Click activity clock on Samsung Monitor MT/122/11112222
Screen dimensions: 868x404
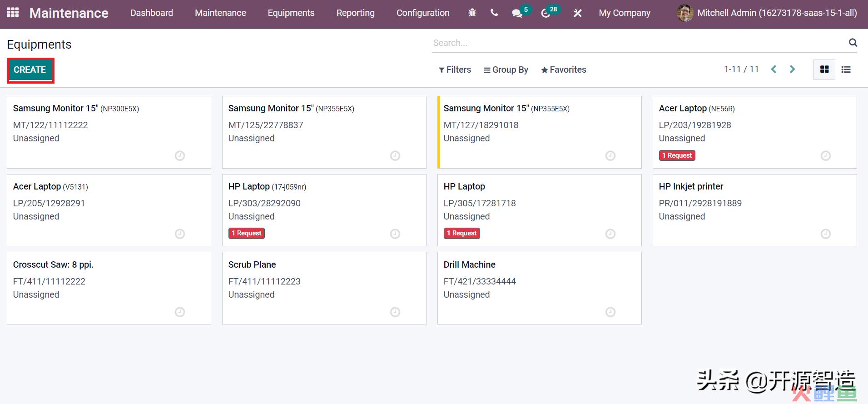180,156
